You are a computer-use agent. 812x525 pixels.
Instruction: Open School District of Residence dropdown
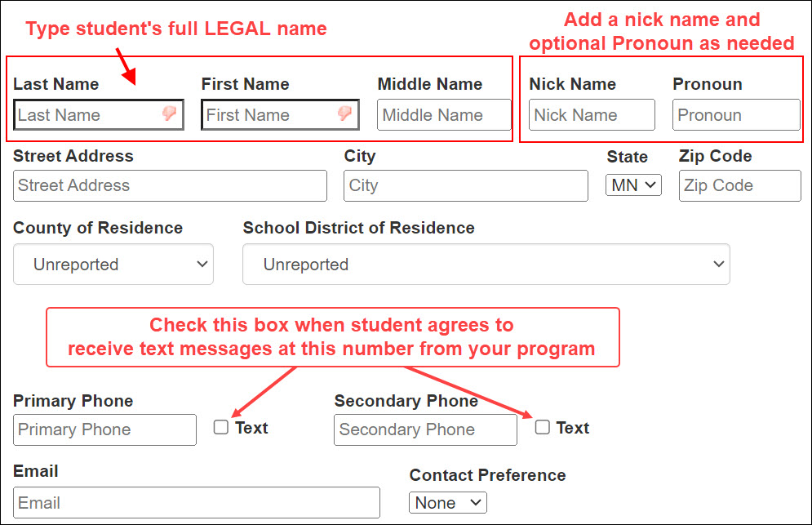486,265
